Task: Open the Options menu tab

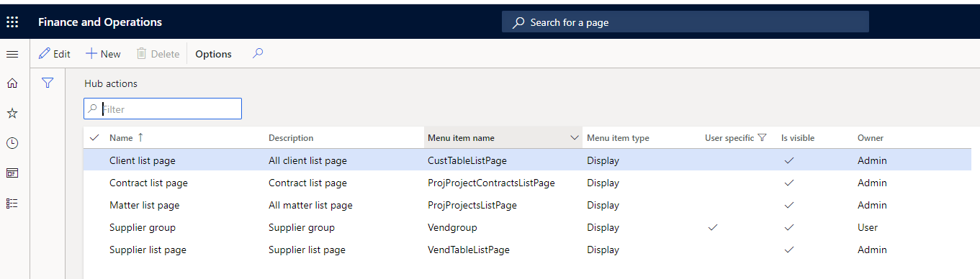Action: (214, 54)
